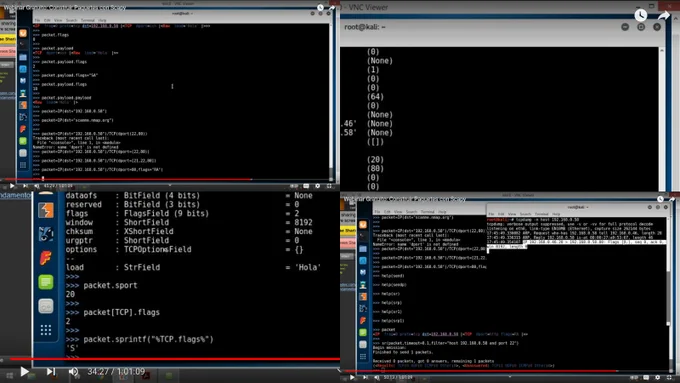Screen dimensions: 680x383
Task: Open Search menu in top-left terminal
Action: tap(72, 20)
